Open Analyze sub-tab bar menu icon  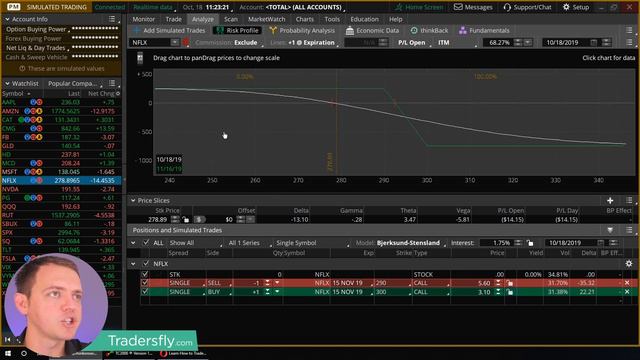pos(629,30)
